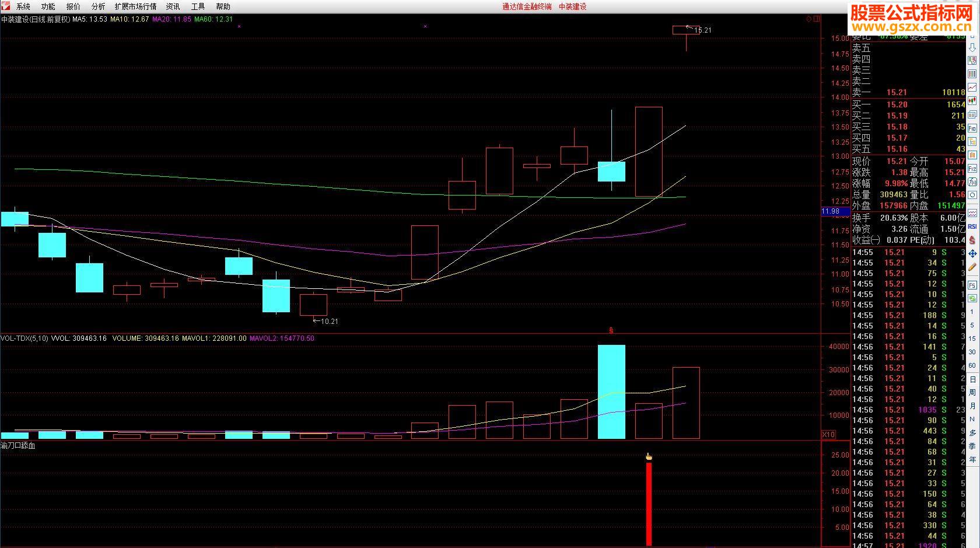Select the 年 yearly period
This screenshot has height=548, width=980.
[x=972, y=460]
